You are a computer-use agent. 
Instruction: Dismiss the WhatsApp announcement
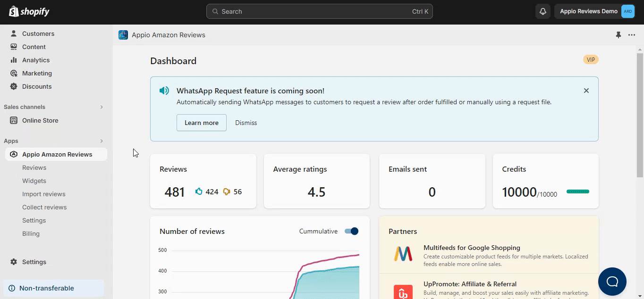[246, 123]
